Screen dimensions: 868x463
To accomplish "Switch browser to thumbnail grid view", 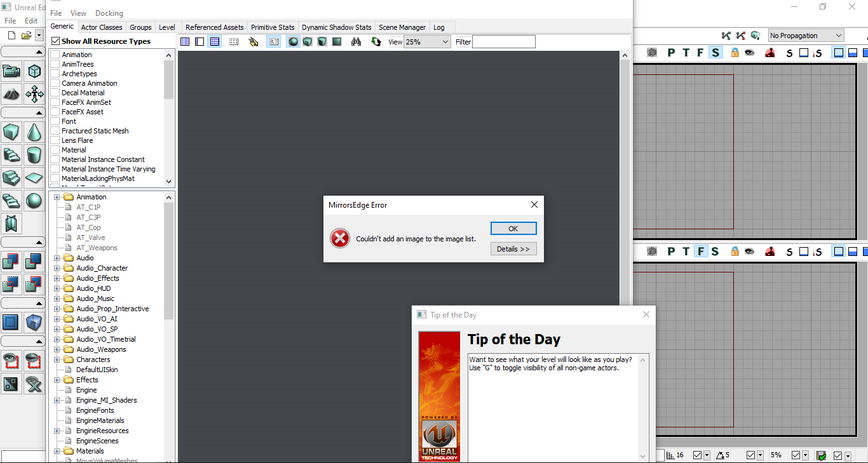I will pyautogui.click(x=215, y=42).
